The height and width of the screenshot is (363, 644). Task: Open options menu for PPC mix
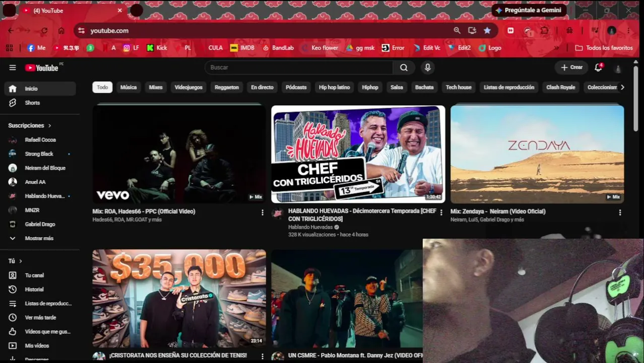pyautogui.click(x=262, y=213)
